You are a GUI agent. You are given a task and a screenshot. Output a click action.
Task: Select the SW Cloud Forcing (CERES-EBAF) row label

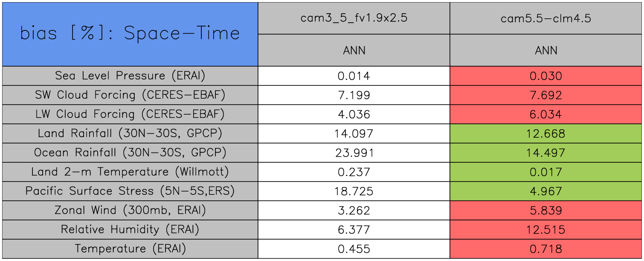[x=130, y=95]
